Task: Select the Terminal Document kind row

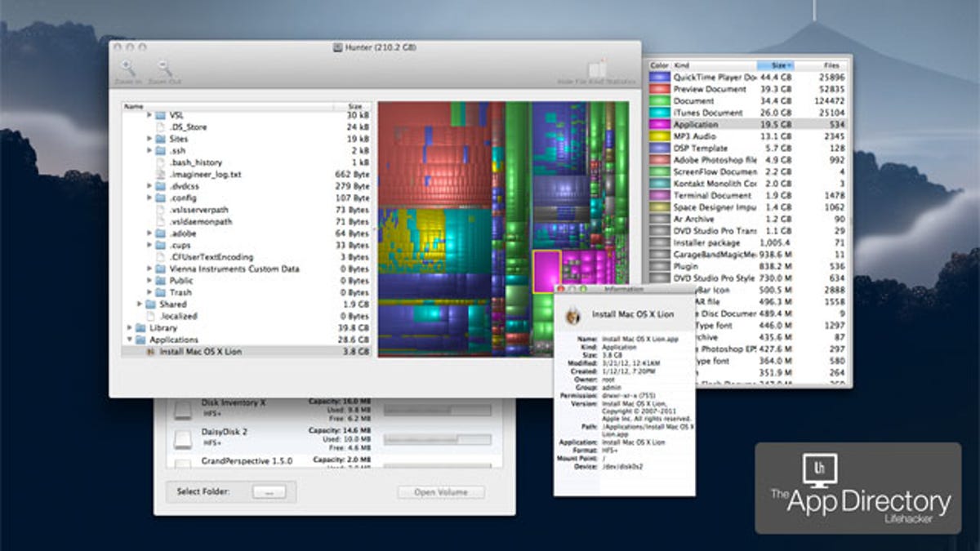Action: [x=749, y=195]
